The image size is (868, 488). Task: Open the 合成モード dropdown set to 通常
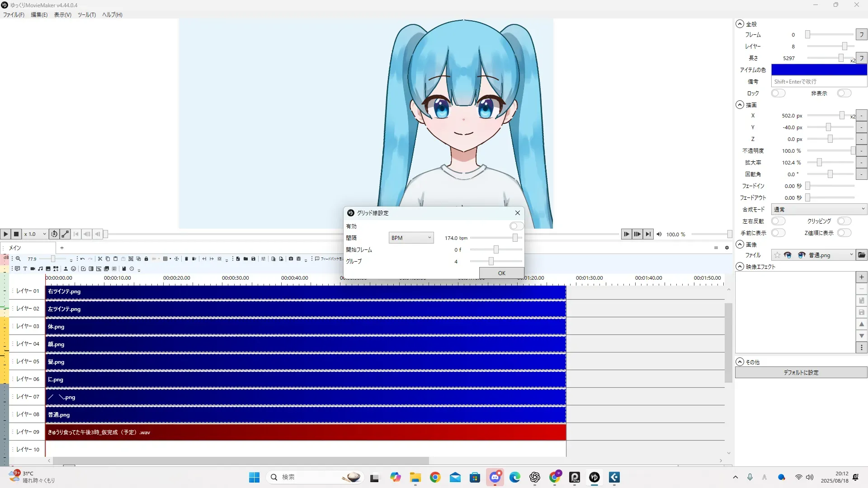coord(818,209)
